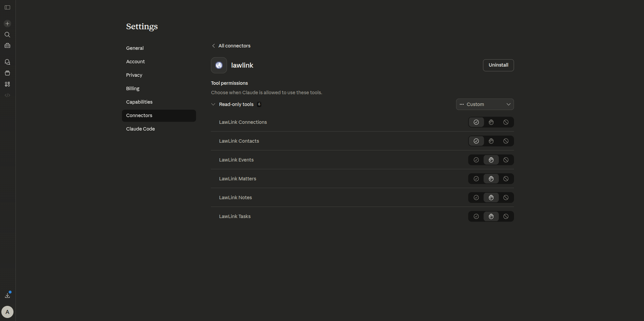Set LawLink Connections to needs approval
Viewport: 644px width, 321px height.
(x=491, y=122)
